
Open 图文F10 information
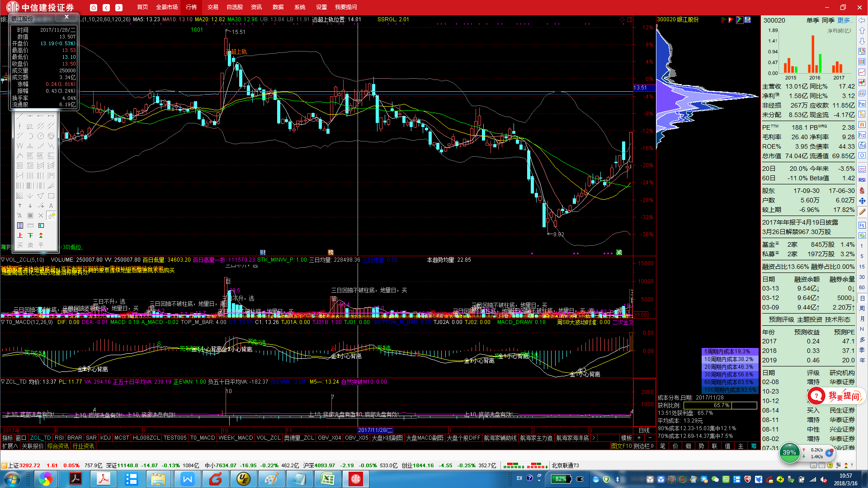[x=621, y=446]
